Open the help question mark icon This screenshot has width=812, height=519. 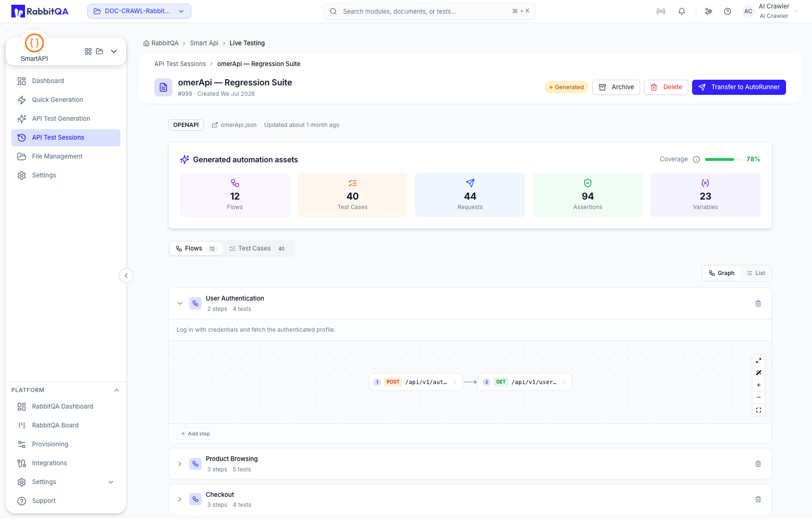coord(727,11)
